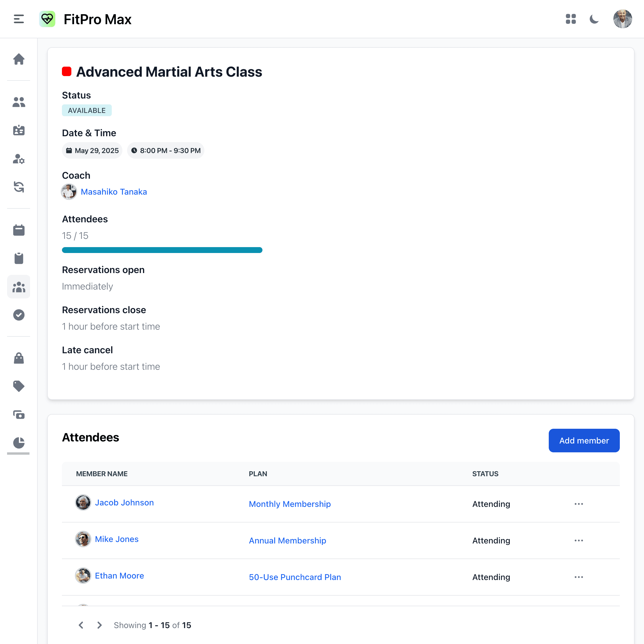Open the ID badge sidebar icon
Image resolution: width=644 pixels, height=644 pixels.
[19, 130]
